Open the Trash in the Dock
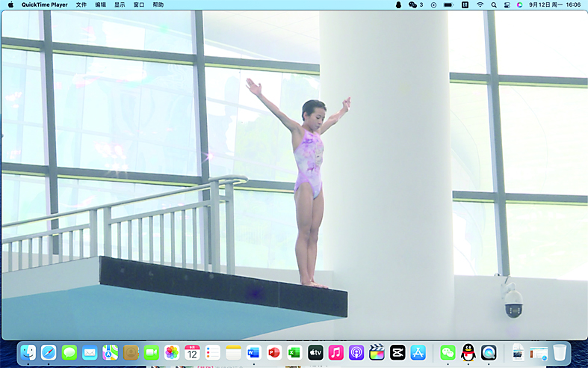588x368 pixels. 560,352
